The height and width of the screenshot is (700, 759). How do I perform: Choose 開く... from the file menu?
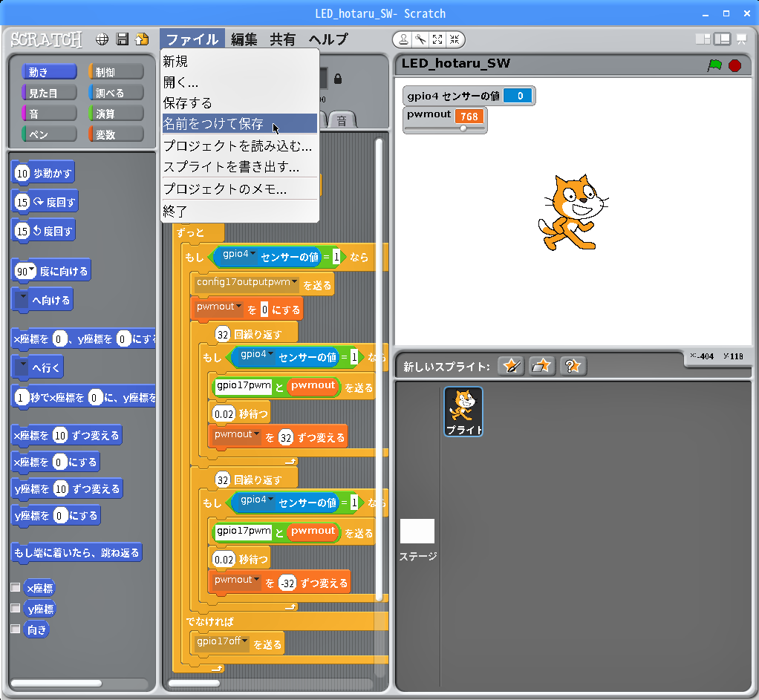(x=240, y=82)
